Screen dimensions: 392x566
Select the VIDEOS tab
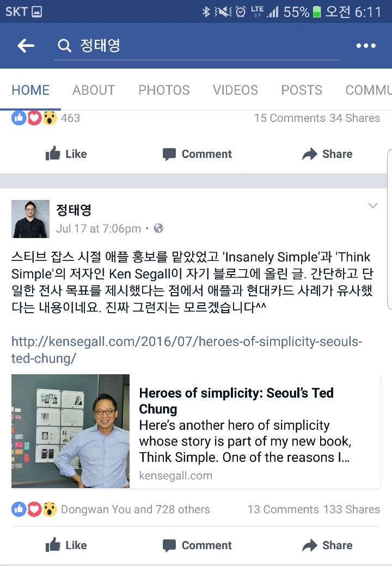pyautogui.click(x=235, y=90)
